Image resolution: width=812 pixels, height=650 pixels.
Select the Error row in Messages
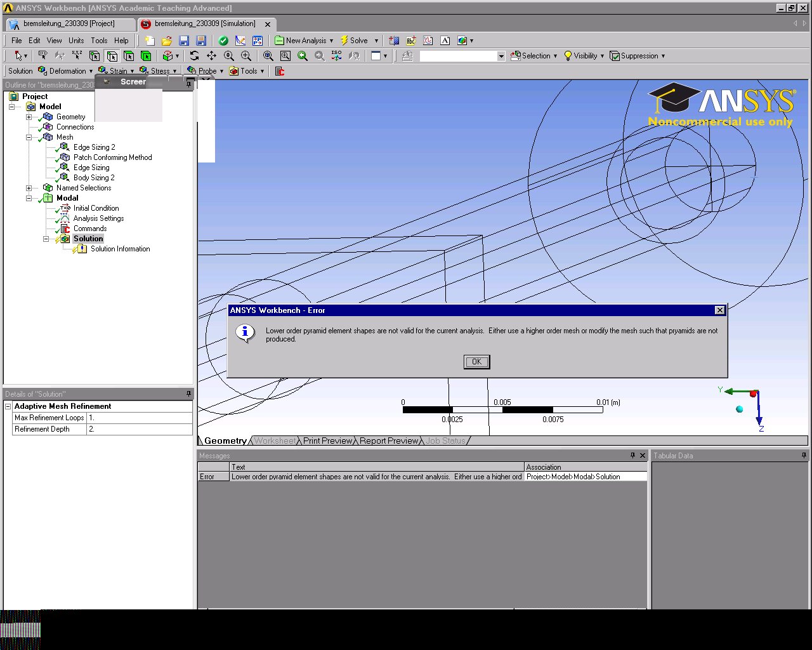tap(422, 477)
